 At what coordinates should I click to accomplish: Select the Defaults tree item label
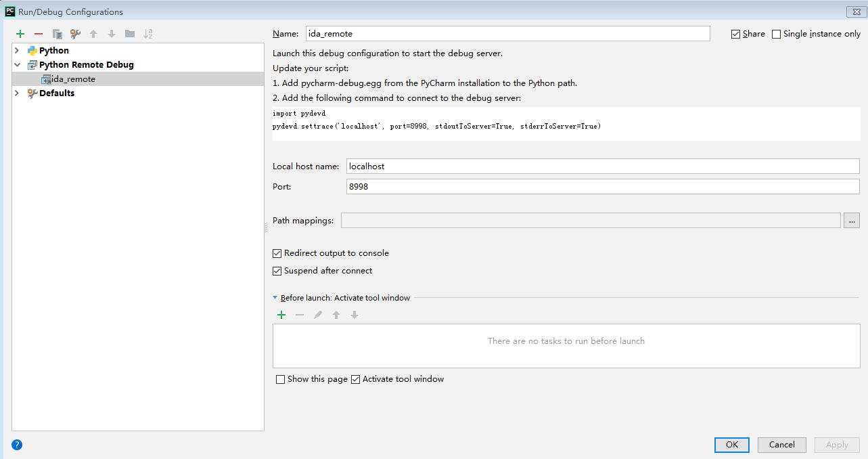pyautogui.click(x=57, y=93)
